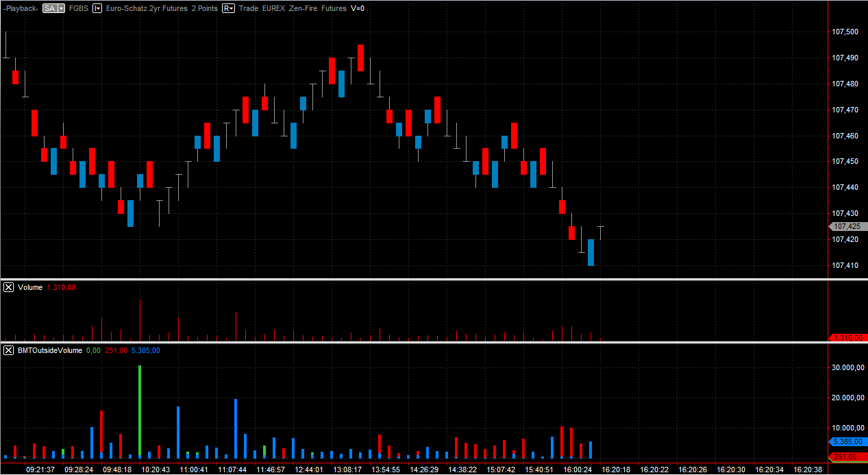Image resolution: width=868 pixels, height=475 pixels.
Task: Click the 107,440 price axis label
Action: click(x=845, y=187)
